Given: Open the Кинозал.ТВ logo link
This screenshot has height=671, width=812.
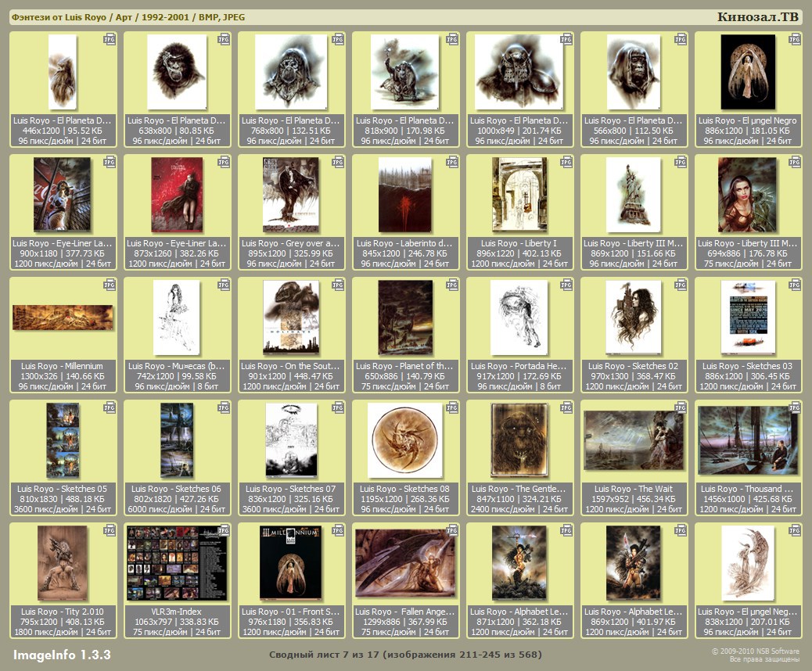Looking at the screenshot, I should point(757,17).
